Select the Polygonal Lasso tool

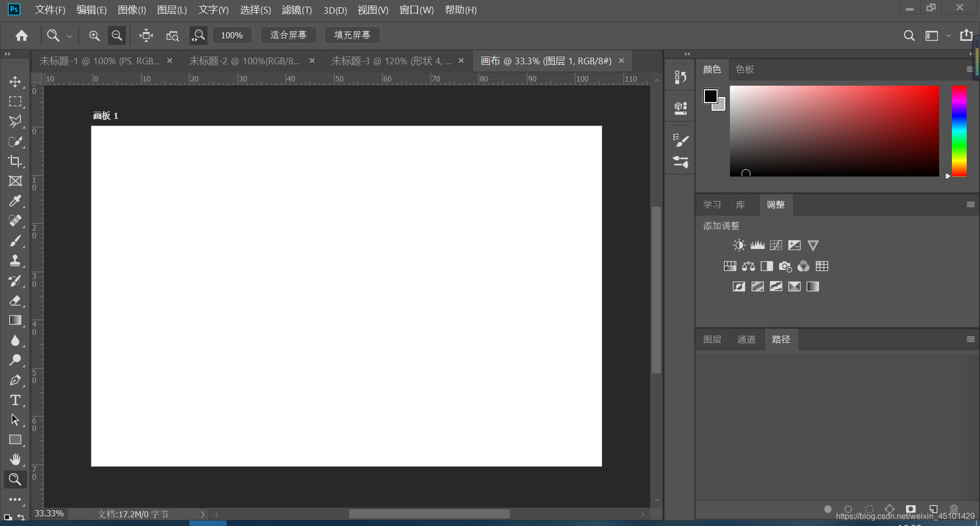[x=15, y=121]
